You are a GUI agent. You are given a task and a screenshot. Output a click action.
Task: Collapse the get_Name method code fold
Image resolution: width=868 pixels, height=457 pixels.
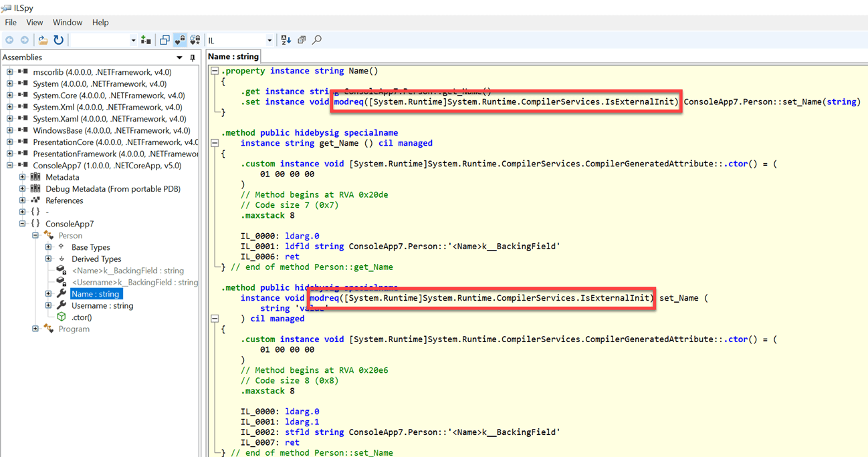point(215,143)
